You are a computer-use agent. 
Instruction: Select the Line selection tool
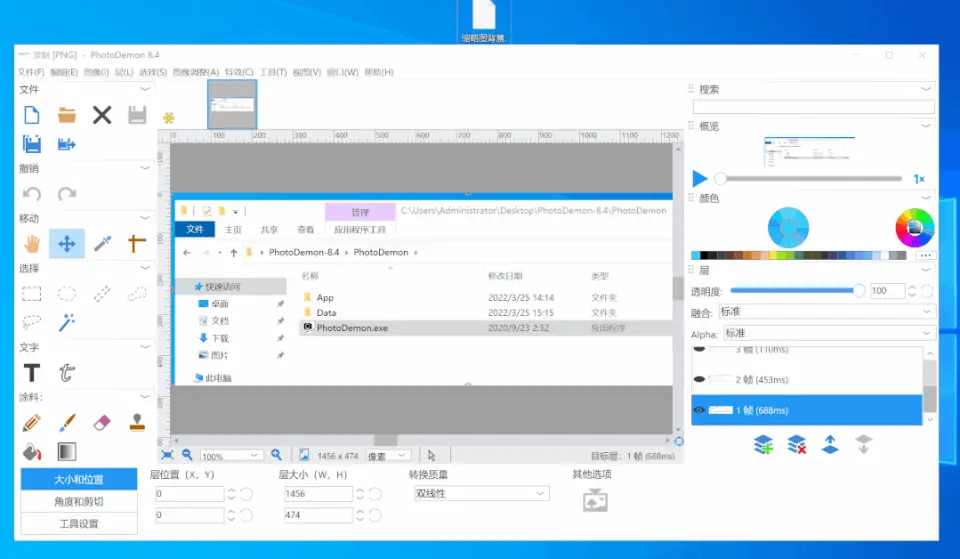point(102,294)
